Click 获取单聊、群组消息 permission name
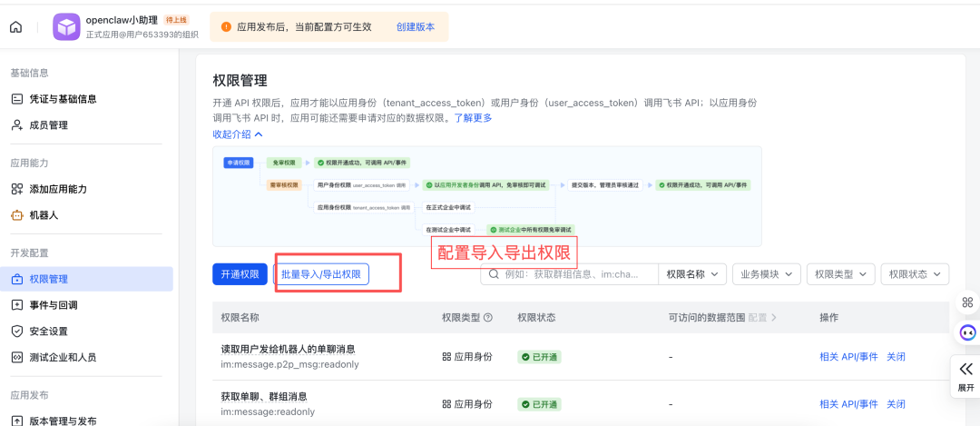This screenshot has height=426, width=980. (x=264, y=397)
